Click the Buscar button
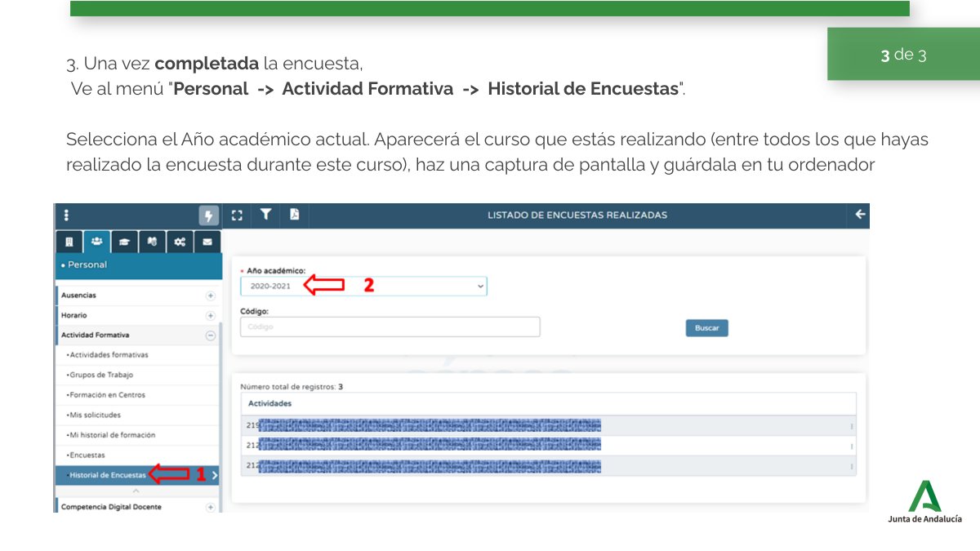The height and width of the screenshot is (551, 980). [x=706, y=327]
